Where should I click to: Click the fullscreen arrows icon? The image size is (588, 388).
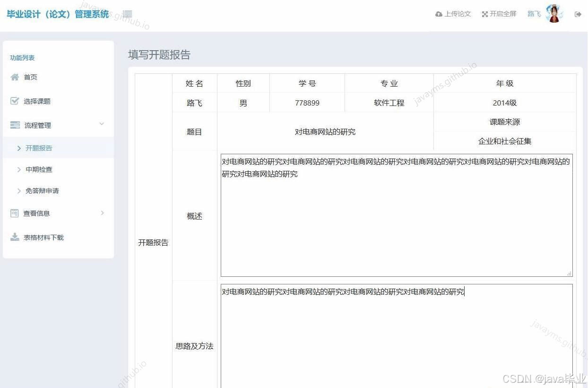(x=484, y=14)
